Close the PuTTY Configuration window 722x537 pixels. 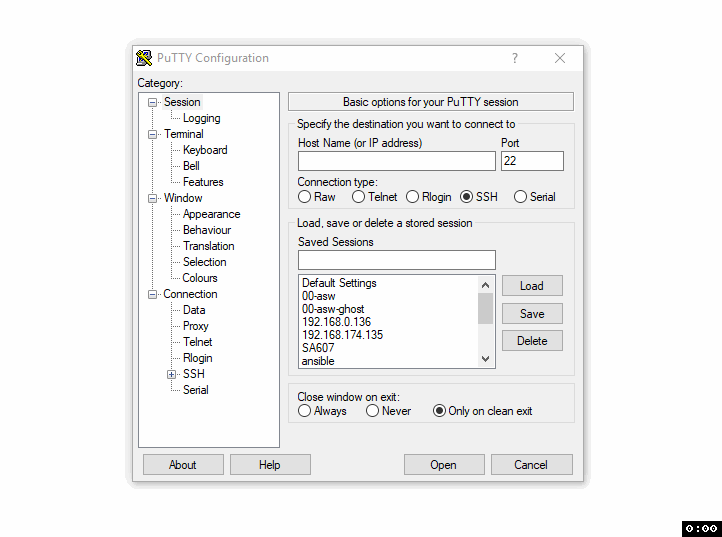(560, 58)
